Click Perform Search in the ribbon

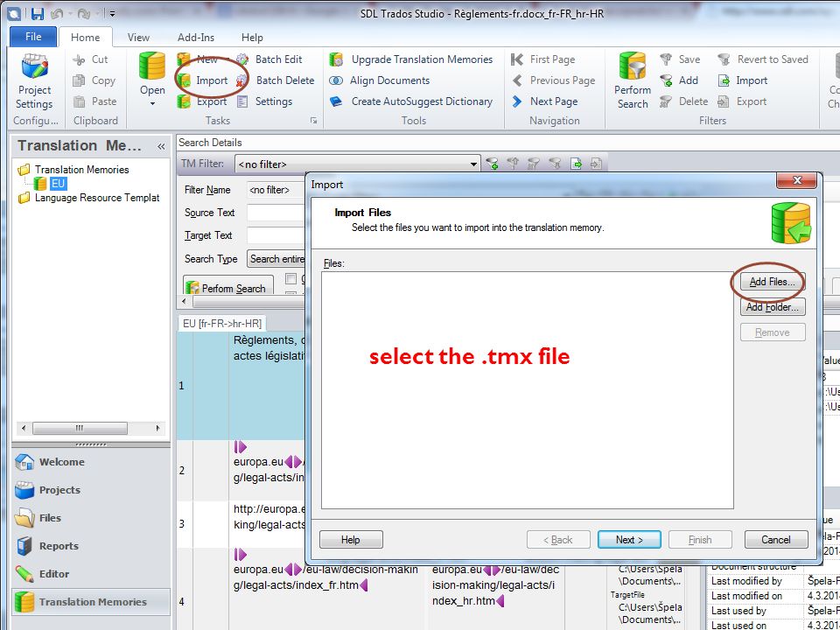633,81
